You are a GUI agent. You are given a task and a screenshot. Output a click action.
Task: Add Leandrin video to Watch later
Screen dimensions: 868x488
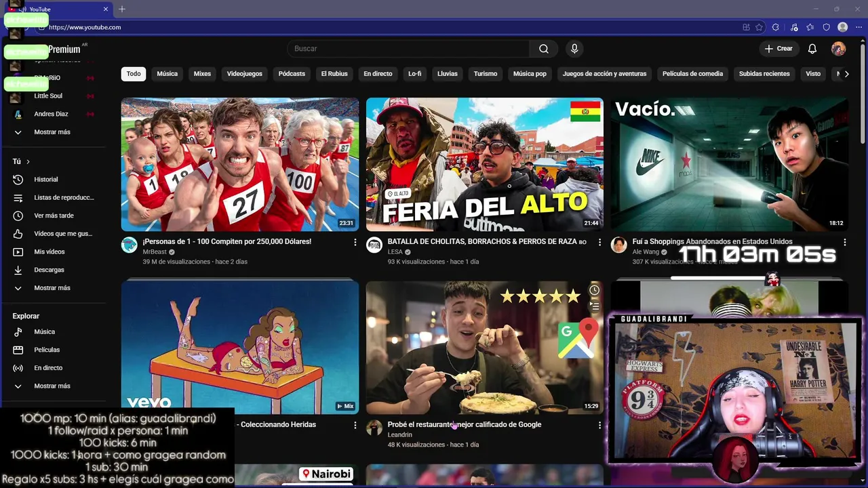[594, 290]
